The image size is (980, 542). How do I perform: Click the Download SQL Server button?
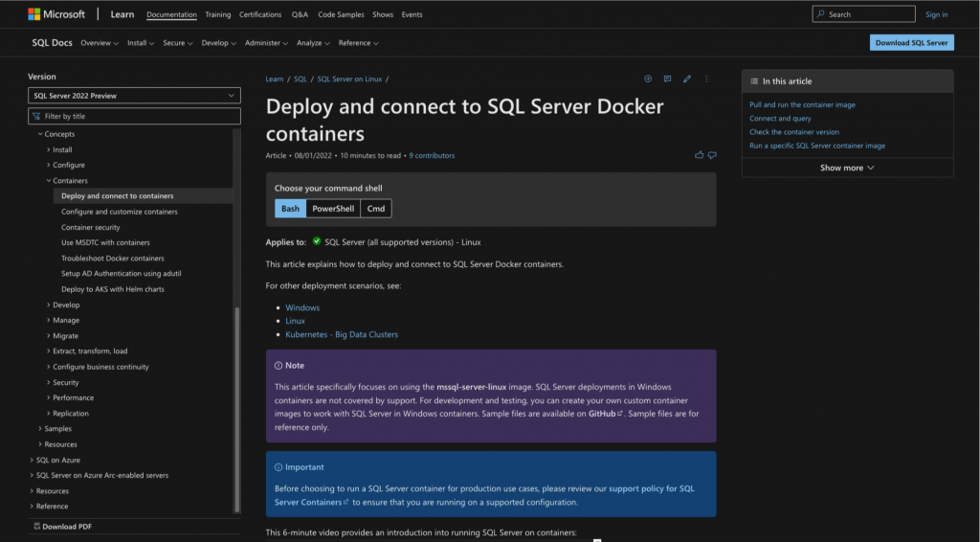911,42
